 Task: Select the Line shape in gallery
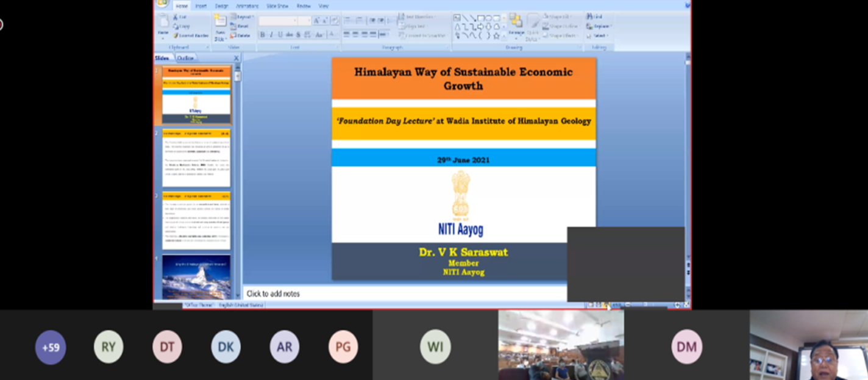(466, 18)
